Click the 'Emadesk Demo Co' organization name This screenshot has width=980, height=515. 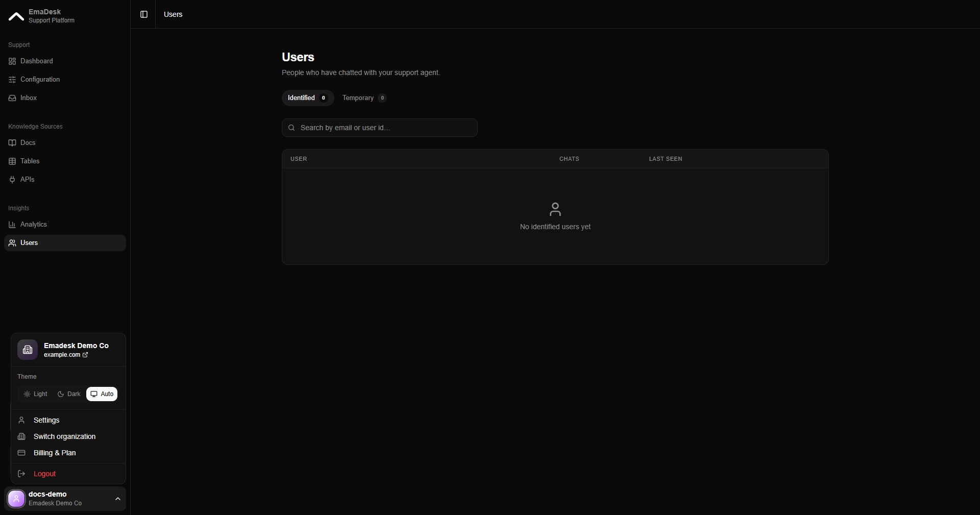point(76,346)
